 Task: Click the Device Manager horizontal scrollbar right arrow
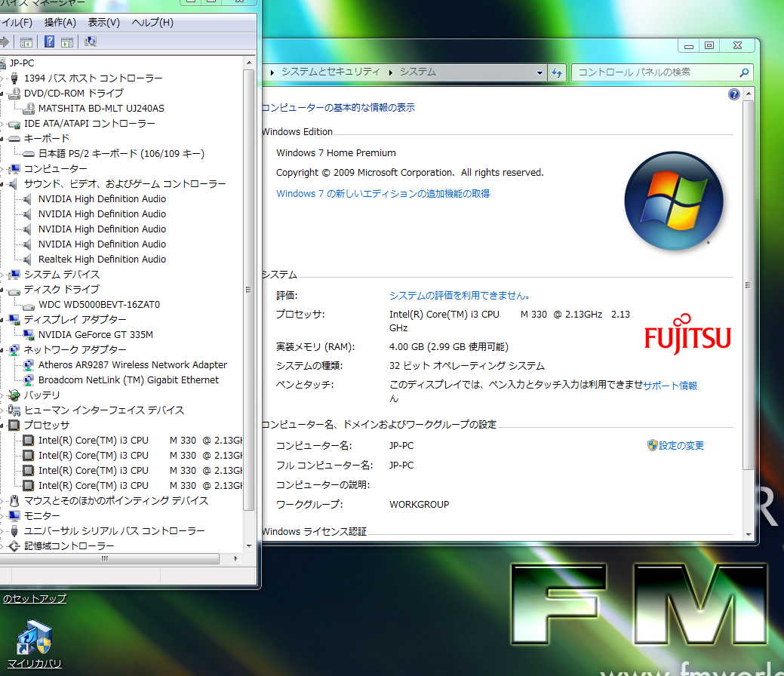tap(235, 558)
